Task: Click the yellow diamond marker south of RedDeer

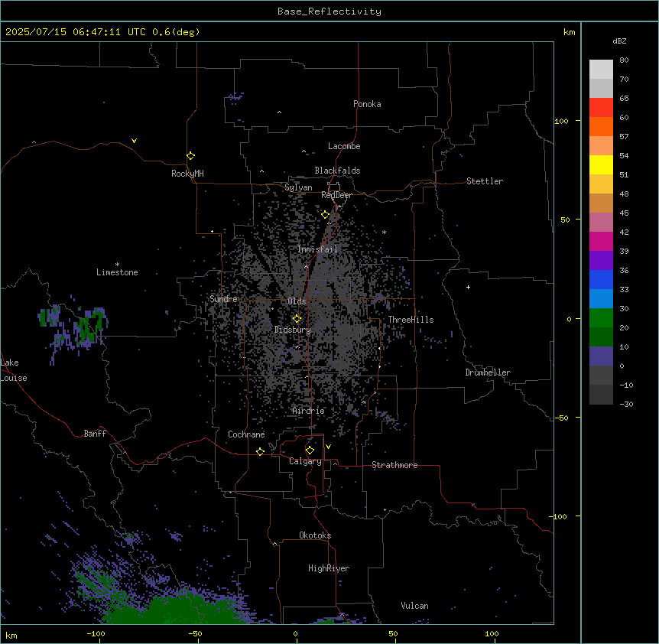Action: coord(326,215)
